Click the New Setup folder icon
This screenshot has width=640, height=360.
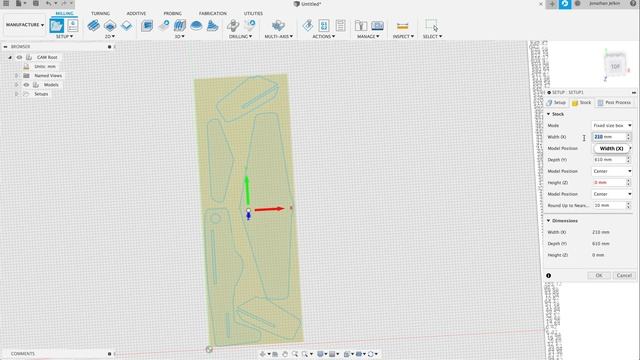pyautogui.click(x=56, y=26)
